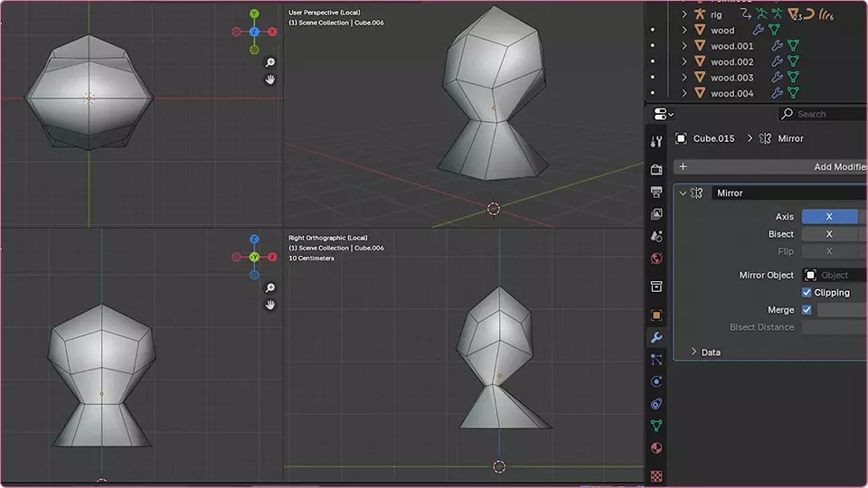Image resolution: width=868 pixels, height=488 pixels.
Task: Click 'User Perspective (Local)' viewport label
Action: pos(325,12)
